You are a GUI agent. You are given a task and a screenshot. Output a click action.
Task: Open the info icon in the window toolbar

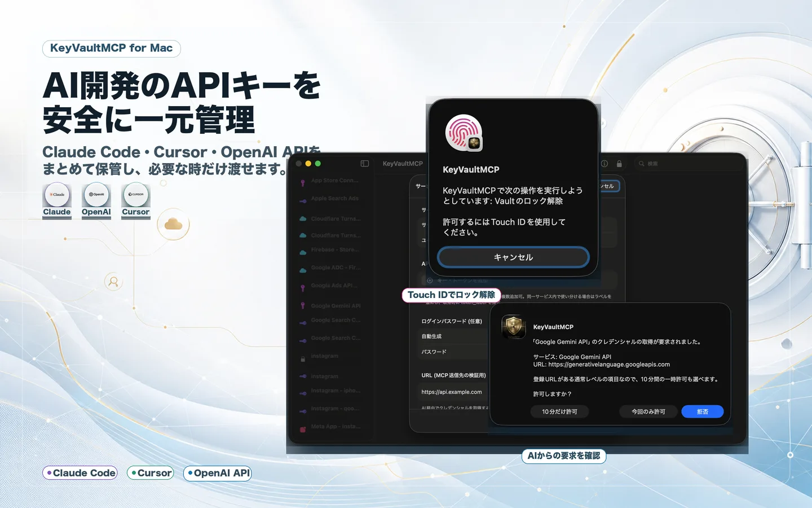point(604,164)
